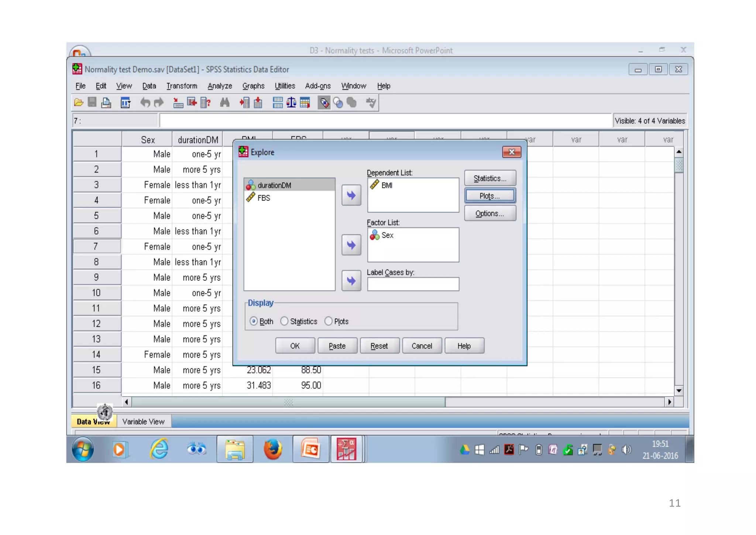756x535 pixels.
Task: Click the Find binoculars icon
Action: [x=224, y=103]
